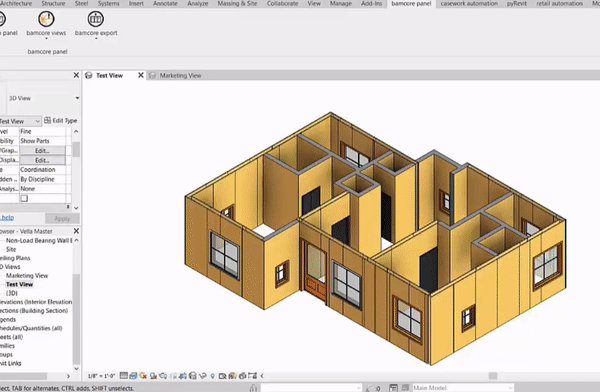Screen dimensions: 600x392
Task: Click the Unlocked 3D View icon
Action: (x=192, y=376)
